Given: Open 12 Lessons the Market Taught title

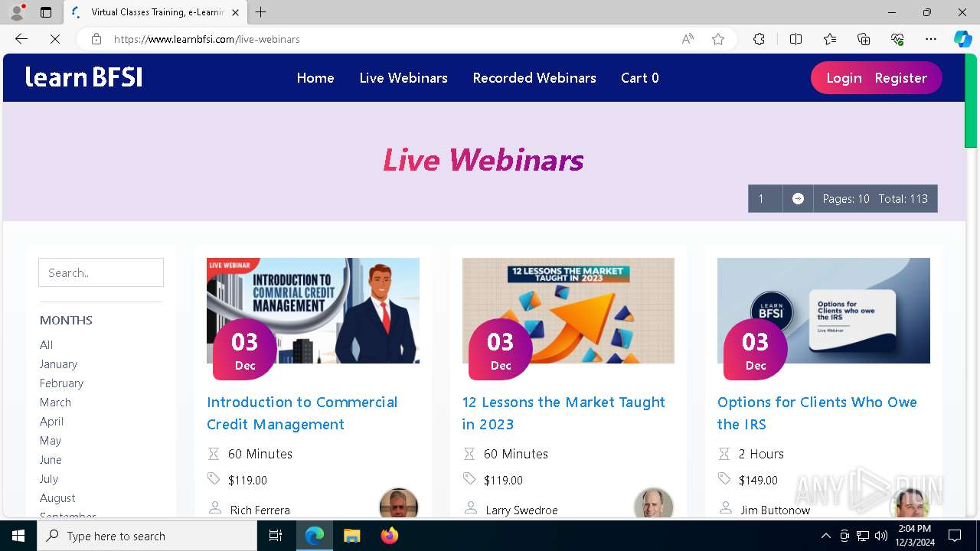Looking at the screenshot, I should (x=563, y=413).
